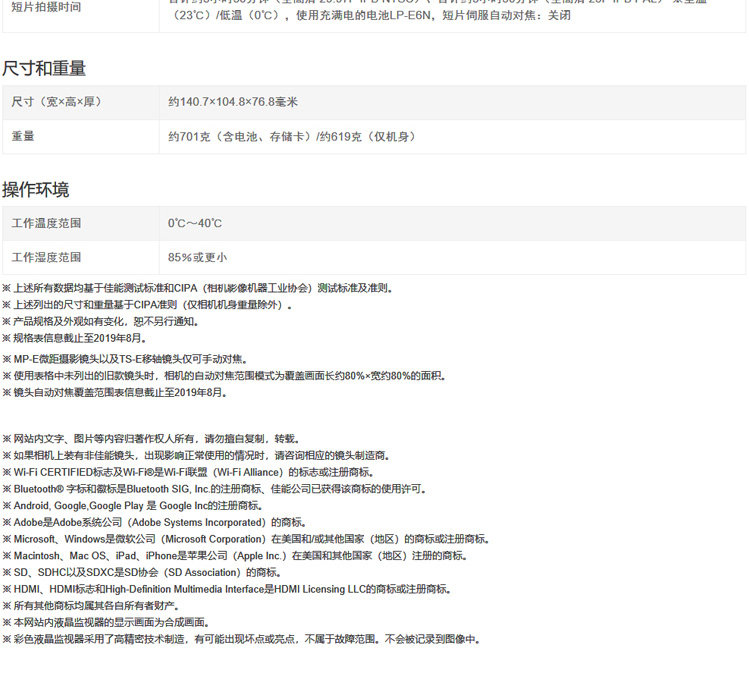Screen dimensions: 749x675
Task: Select the value 约140.7×104.8×76.8毫米
Action: click(x=233, y=102)
